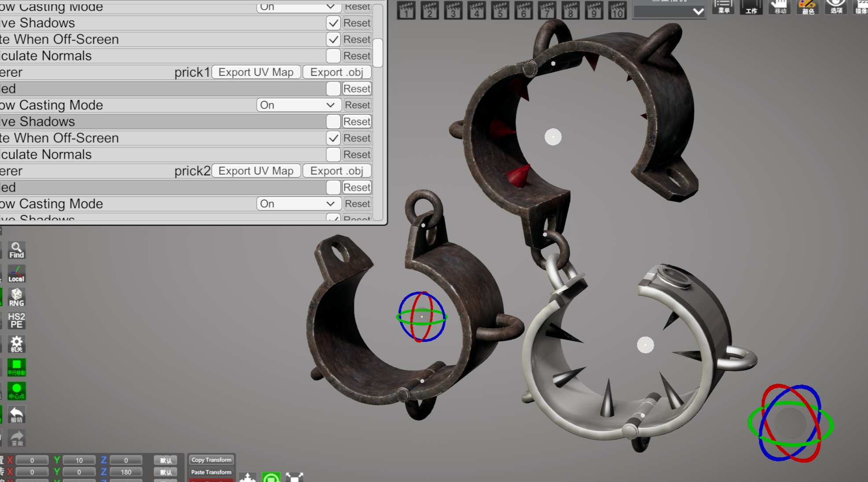Select camera slot 5 clapperboard
Viewport: 868px width, 482px height.
[x=500, y=11]
